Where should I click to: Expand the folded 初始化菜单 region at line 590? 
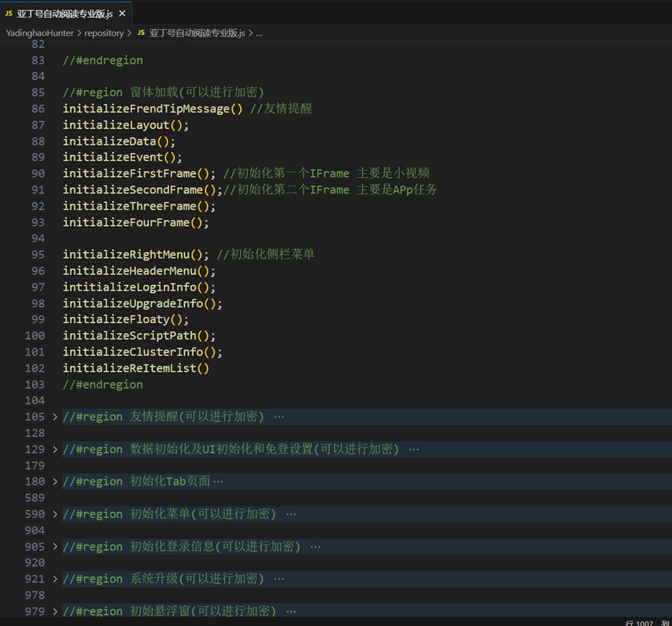pos(55,513)
